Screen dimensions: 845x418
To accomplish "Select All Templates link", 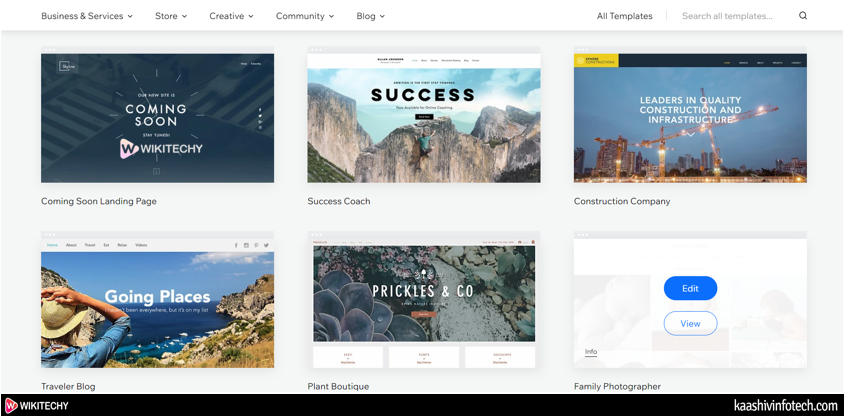I will 624,16.
